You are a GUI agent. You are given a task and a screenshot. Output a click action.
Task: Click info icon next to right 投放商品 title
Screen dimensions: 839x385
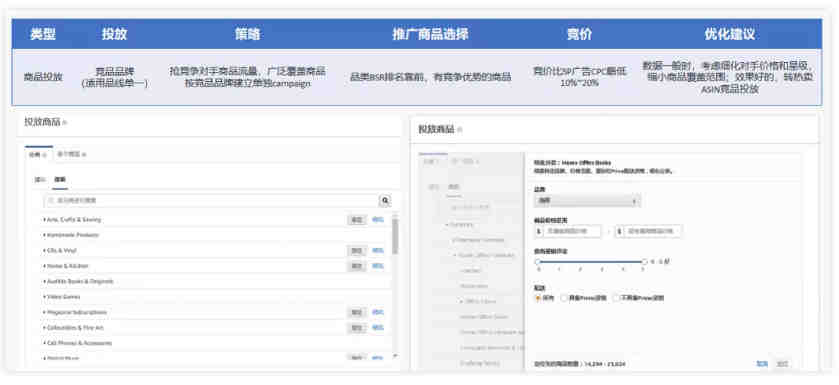[460, 130]
